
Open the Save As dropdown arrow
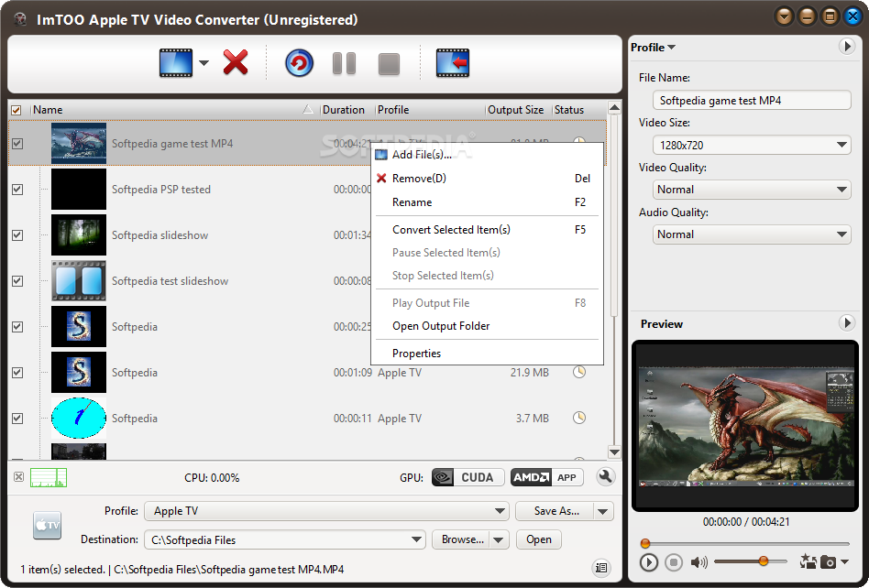point(603,511)
